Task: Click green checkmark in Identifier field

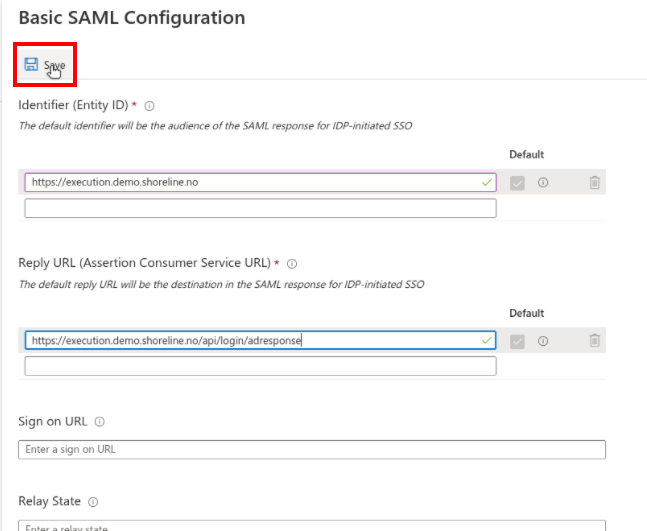Action: click(487, 182)
